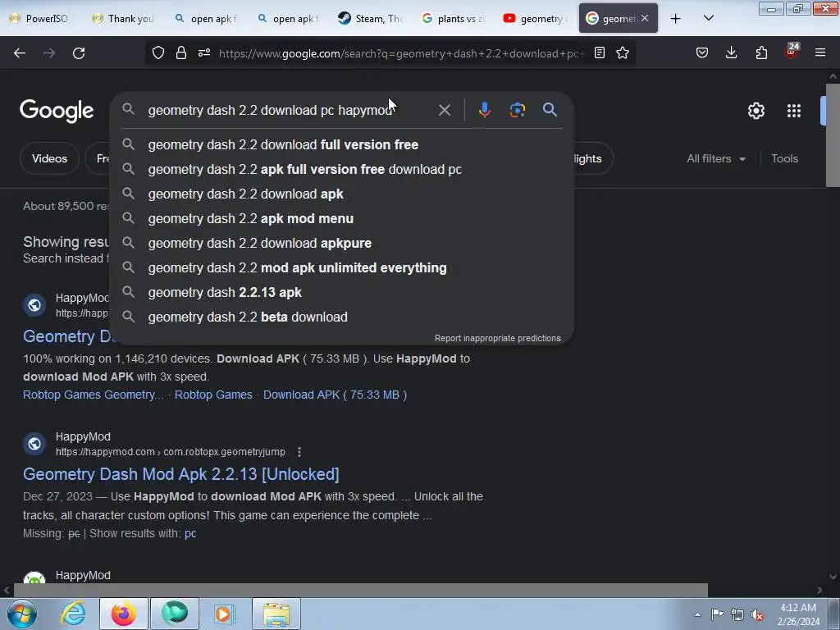
Task: Click the Firefox address bar URL
Action: pyautogui.click(x=400, y=53)
